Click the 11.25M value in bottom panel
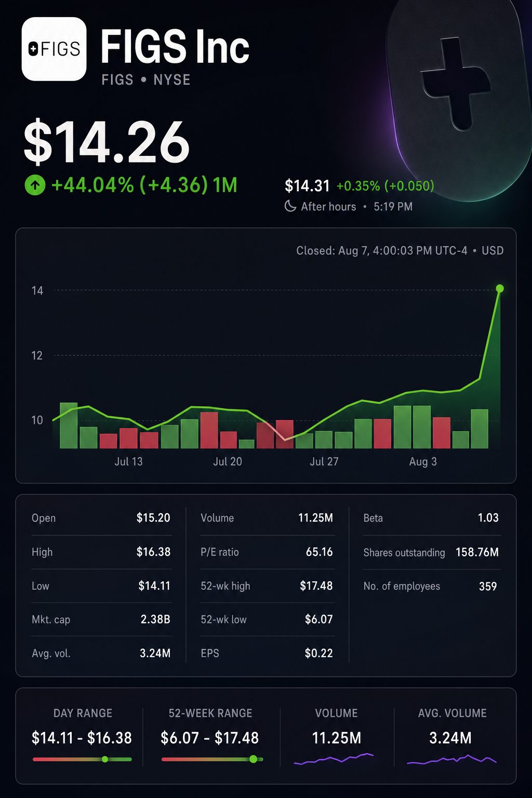The image size is (532, 798). (336, 738)
